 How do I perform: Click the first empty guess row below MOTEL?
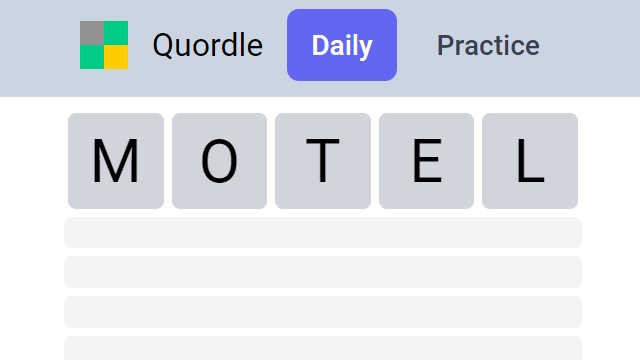tap(323, 232)
